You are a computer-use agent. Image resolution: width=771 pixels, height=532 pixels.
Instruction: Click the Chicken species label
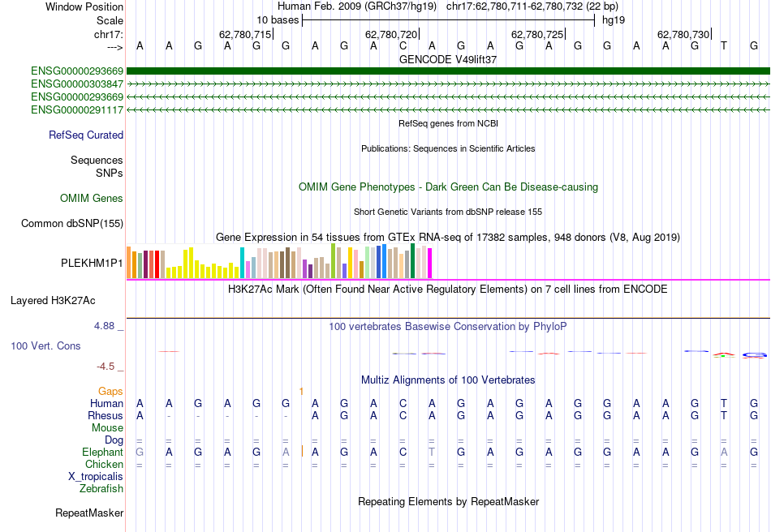(x=104, y=464)
